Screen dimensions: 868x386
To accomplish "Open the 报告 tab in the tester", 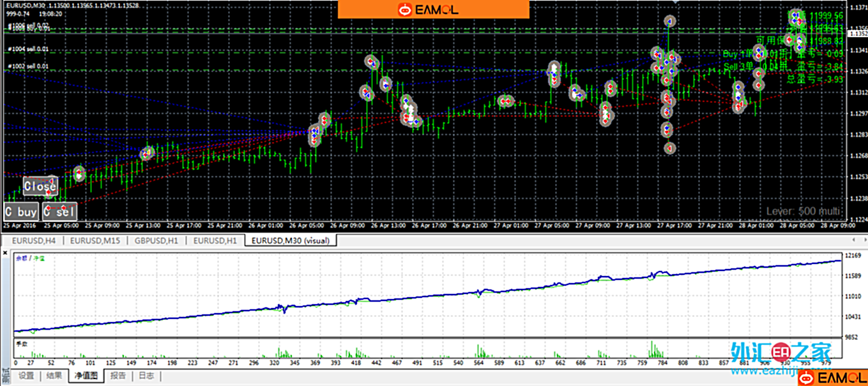I will coord(118,376).
